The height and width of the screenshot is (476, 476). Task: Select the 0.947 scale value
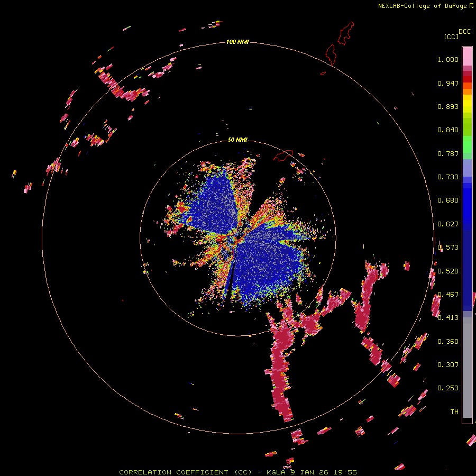(448, 83)
